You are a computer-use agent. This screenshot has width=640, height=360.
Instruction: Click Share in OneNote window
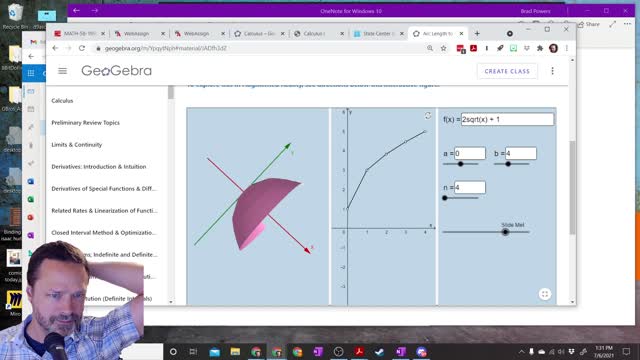click(589, 24)
